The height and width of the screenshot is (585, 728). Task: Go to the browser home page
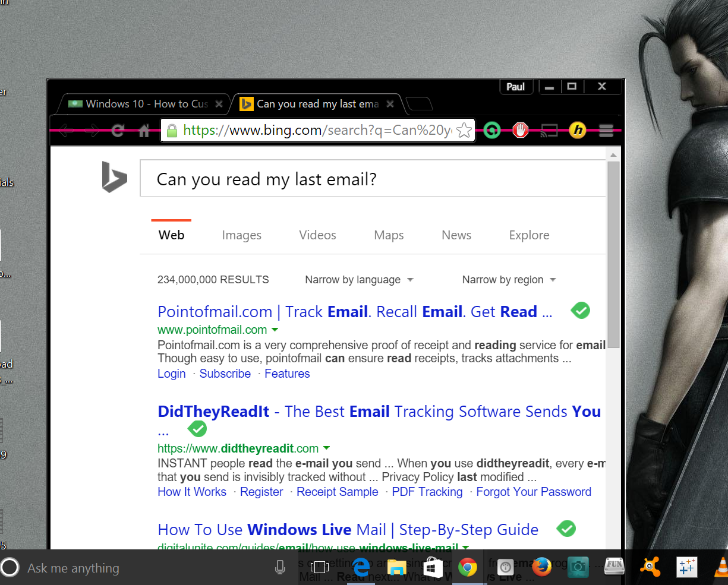(144, 131)
